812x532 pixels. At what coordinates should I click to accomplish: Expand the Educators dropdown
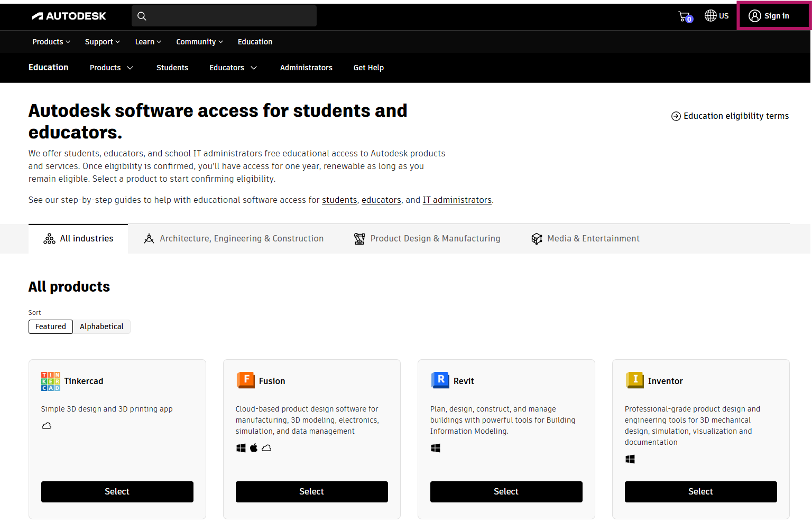tap(233, 68)
